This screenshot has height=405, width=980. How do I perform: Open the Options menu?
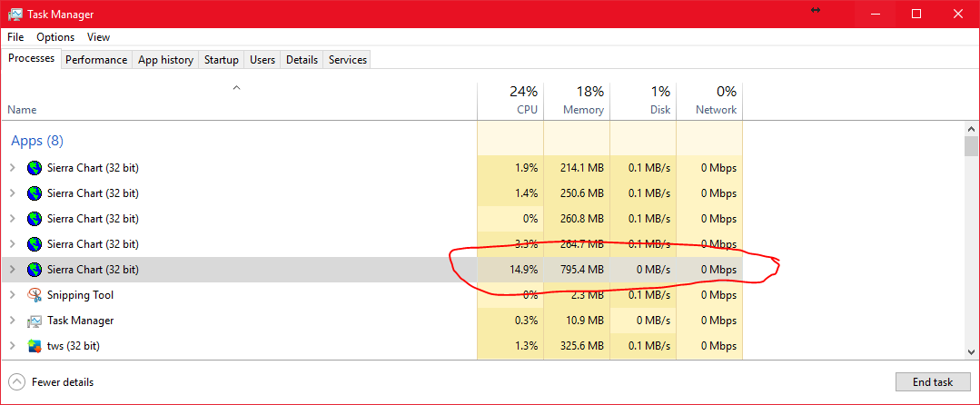[x=55, y=37]
